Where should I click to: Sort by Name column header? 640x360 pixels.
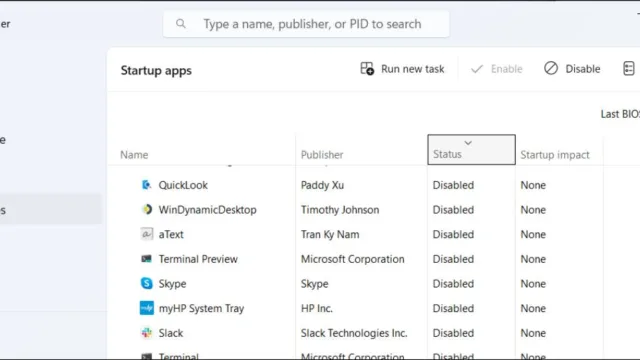click(134, 155)
